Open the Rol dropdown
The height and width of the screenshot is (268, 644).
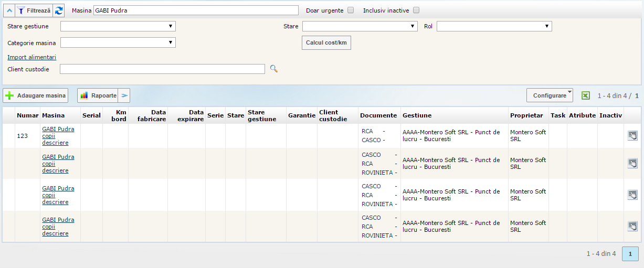coord(494,26)
